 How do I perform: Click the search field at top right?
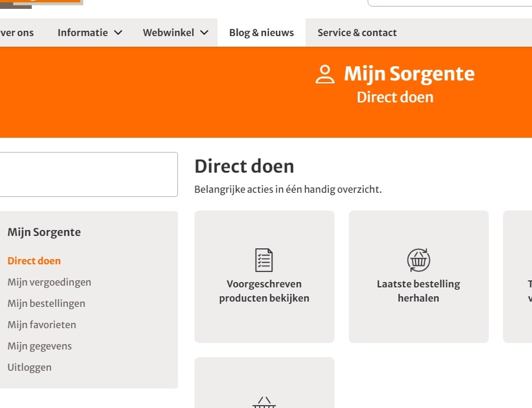(450, 2)
